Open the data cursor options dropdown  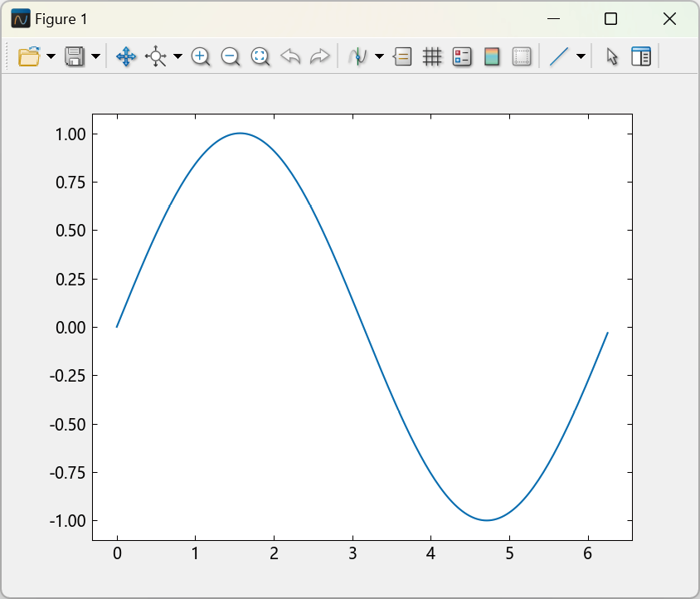pos(379,56)
